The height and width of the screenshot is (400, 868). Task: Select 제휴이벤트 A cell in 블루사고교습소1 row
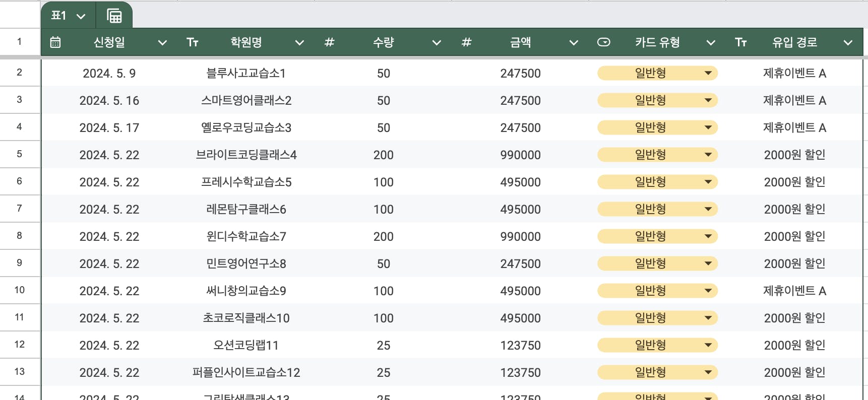coord(795,74)
